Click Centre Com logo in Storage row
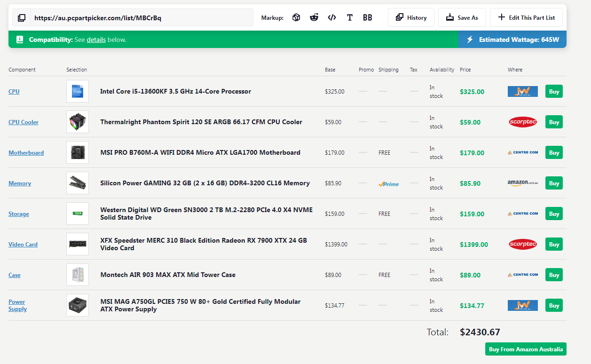 [522, 214]
